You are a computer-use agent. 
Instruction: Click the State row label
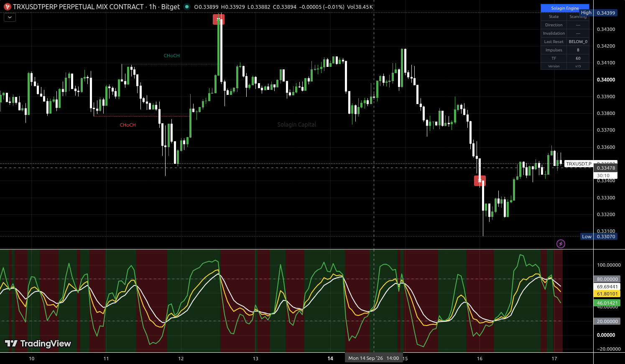click(x=554, y=17)
